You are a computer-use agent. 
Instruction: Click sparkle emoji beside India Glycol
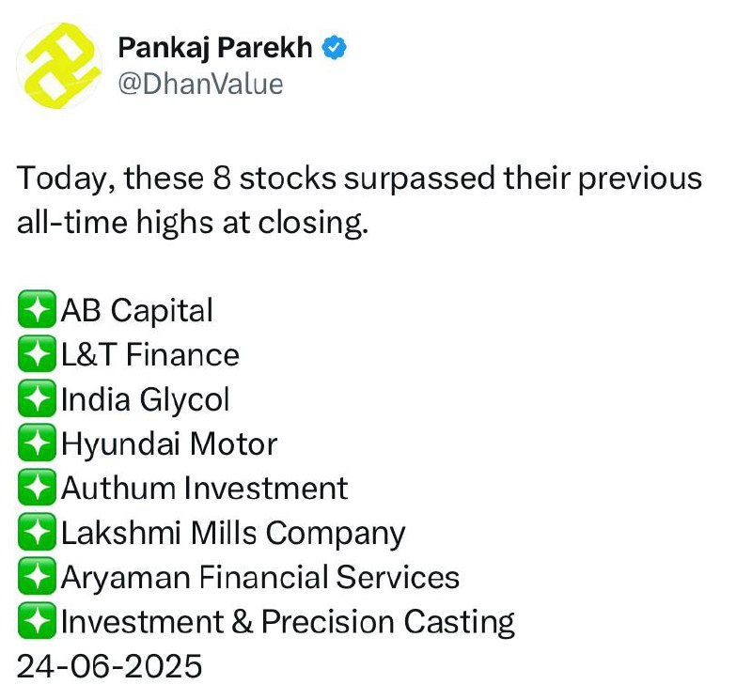[x=37, y=398]
